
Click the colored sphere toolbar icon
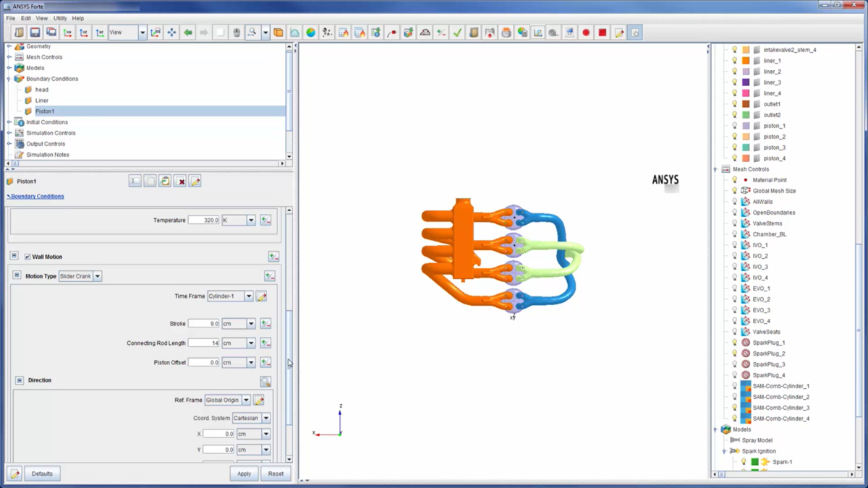[310, 33]
